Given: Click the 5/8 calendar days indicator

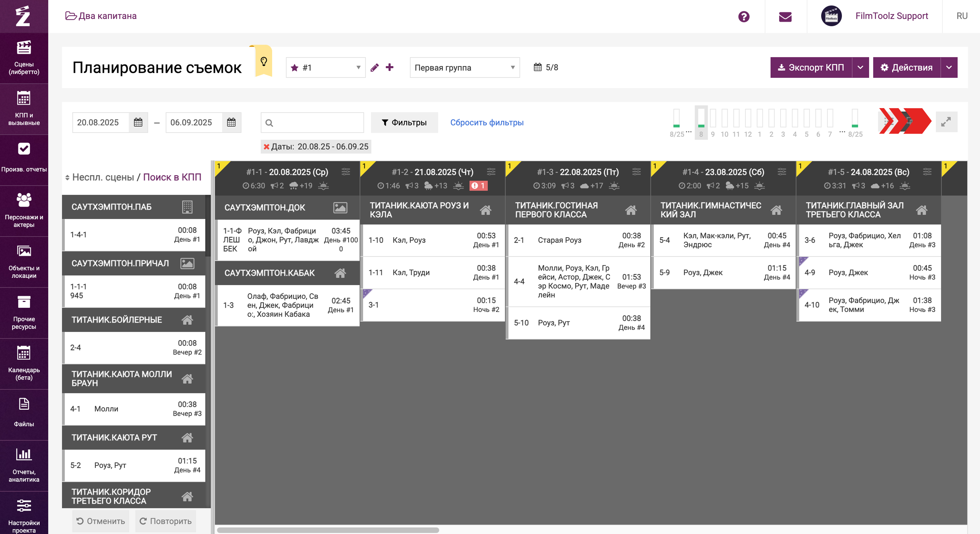Looking at the screenshot, I should 546,67.
